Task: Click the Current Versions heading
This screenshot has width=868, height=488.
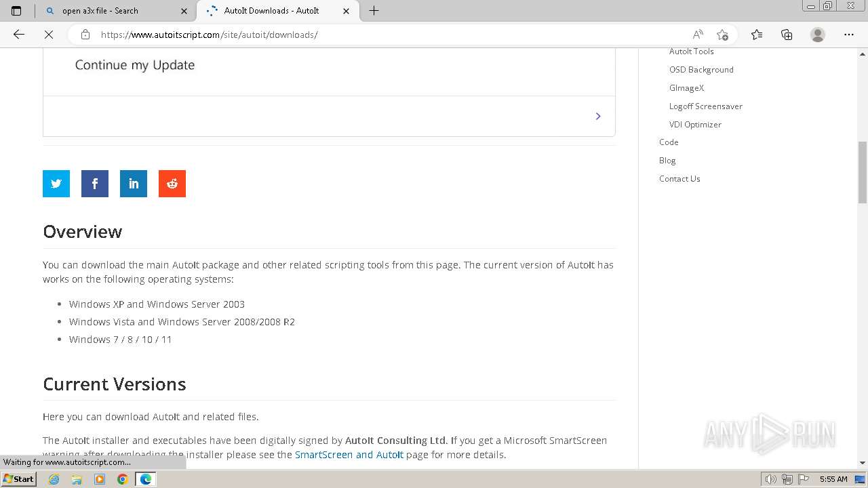Action: pyautogui.click(x=115, y=384)
